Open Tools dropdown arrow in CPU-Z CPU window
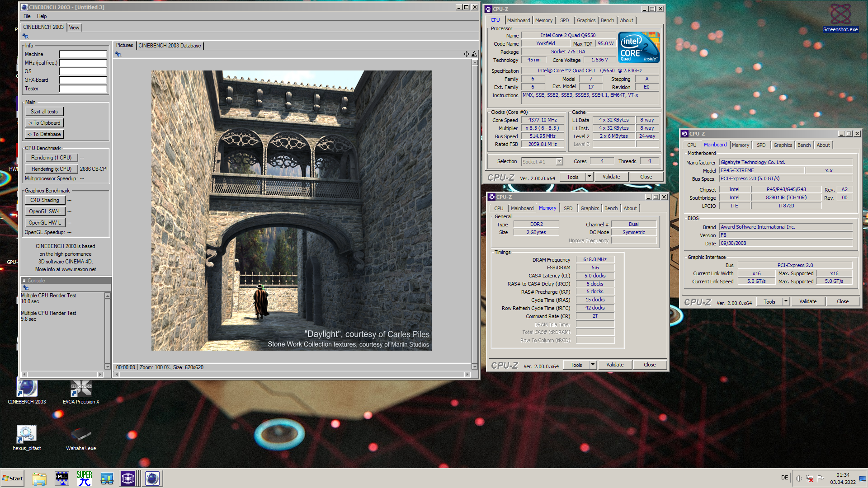 coord(589,177)
